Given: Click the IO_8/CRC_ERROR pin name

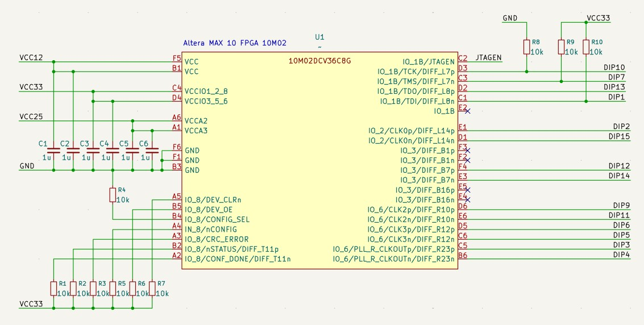Looking at the screenshot, I should (x=217, y=239).
